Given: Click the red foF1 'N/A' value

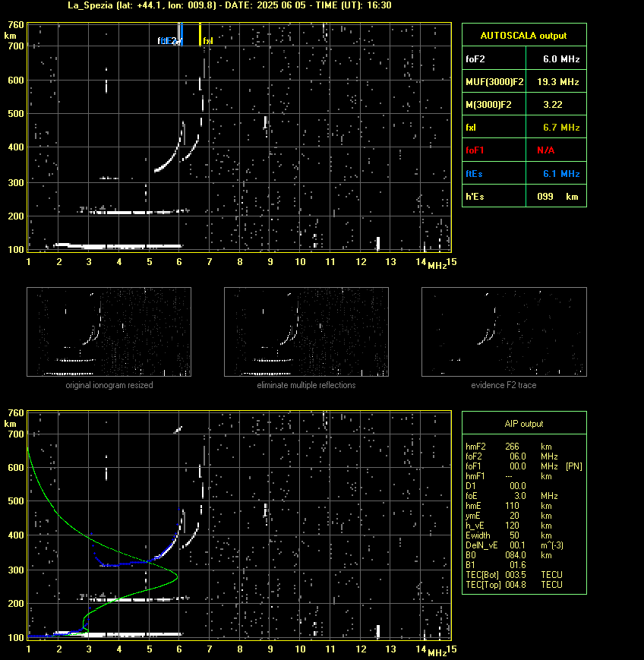Looking at the screenshot, I should (545, 150).
